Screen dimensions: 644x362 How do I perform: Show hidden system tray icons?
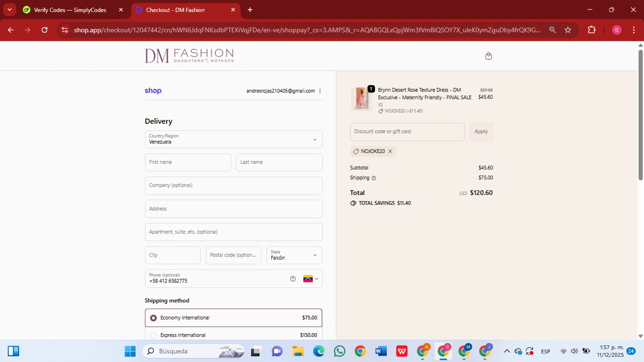(507, 351)
